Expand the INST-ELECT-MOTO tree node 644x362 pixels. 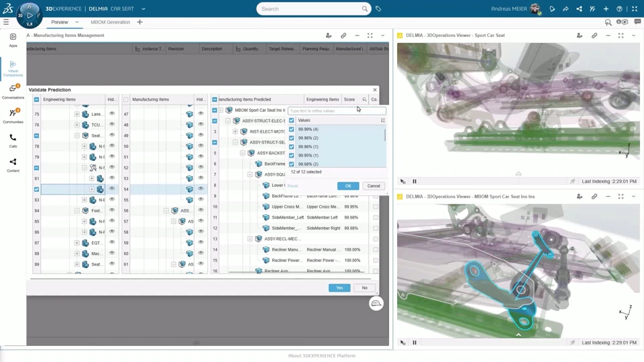(x=235, y=131)
